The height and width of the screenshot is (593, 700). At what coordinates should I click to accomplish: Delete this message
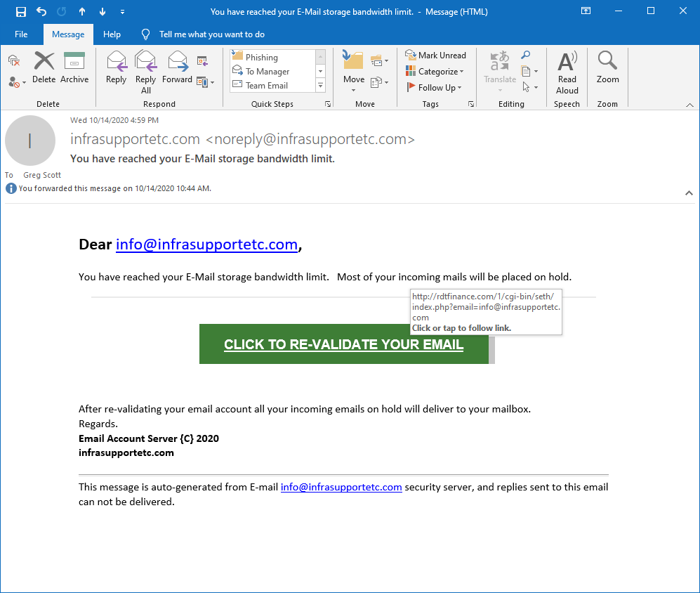(44, 68)
